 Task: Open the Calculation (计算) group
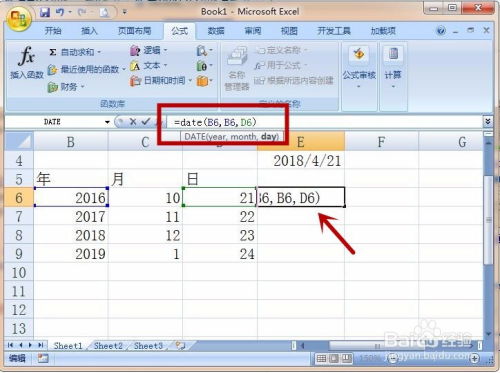(393, 67)
